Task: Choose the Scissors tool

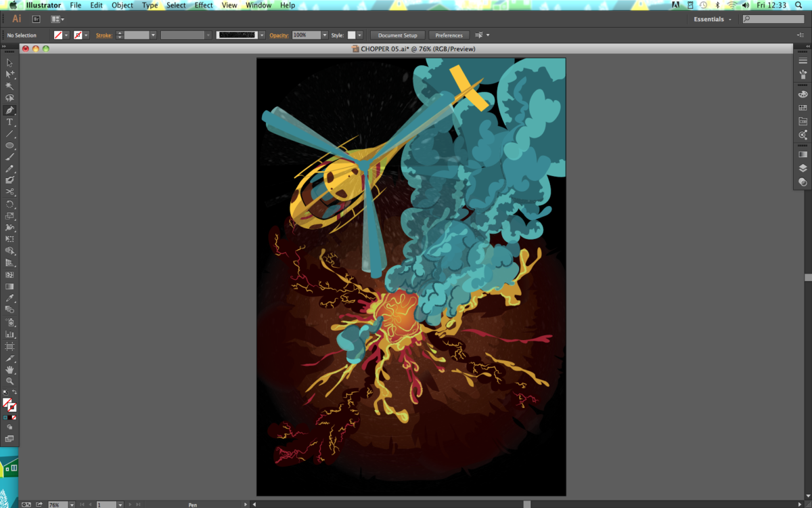Action: [x=9, y=192]
